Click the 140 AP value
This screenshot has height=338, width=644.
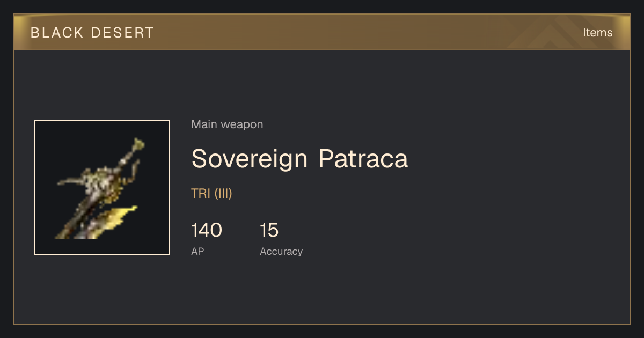[x=207, y=230]
